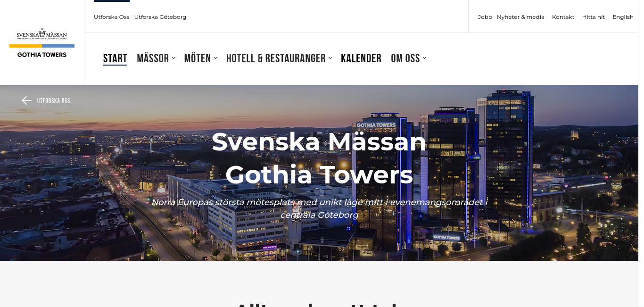Click the back arrow beside Utforska Oss
Image resolution: width=644 pixels, height=307 pixels.
pos(26,100)
